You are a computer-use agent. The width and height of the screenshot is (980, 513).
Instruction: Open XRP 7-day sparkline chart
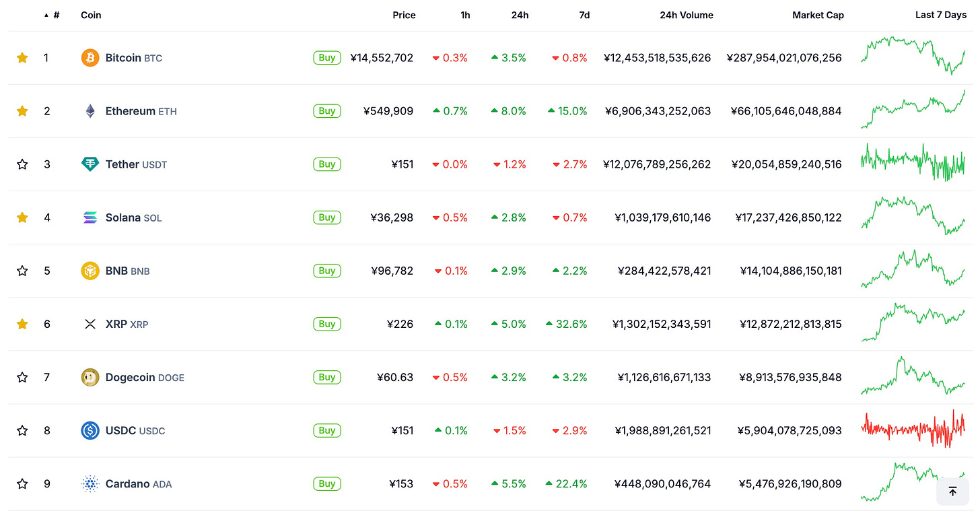(913, 322)
